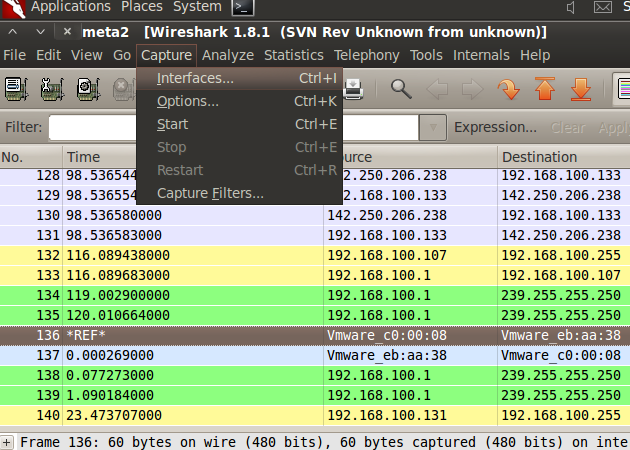Select packet row 130

tap(315, 215)
